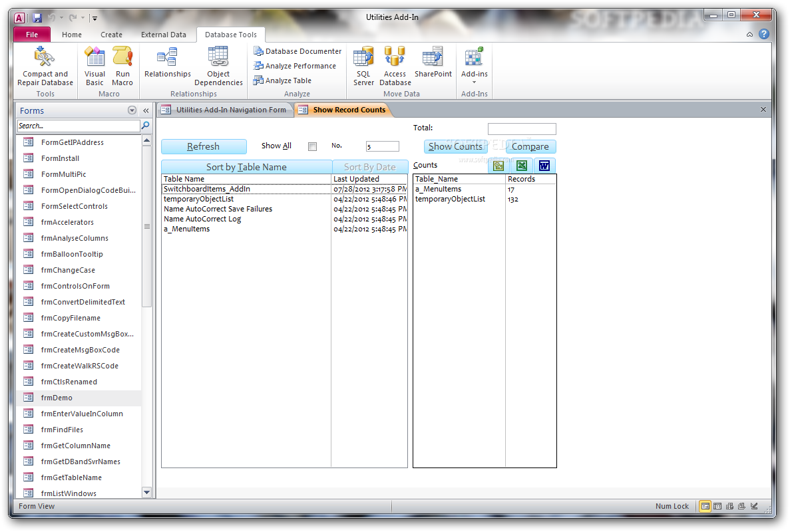
Task: Open Customize Quick Access Toolbar dropdown
Action: [95, 19]
